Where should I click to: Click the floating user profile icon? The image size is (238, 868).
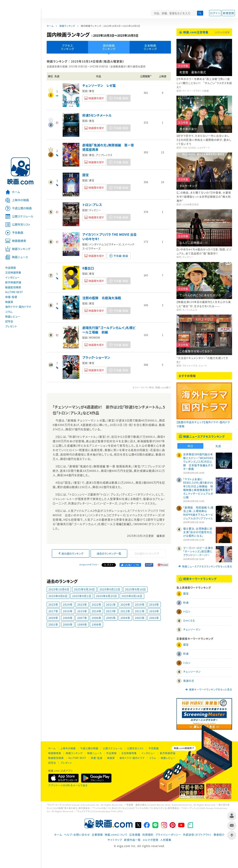point(232,816)
